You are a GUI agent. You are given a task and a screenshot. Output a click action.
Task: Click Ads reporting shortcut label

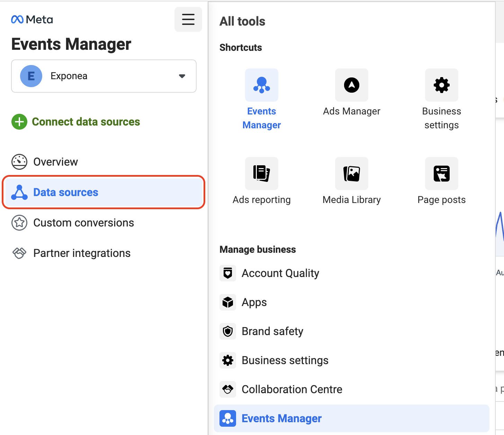pyautogui.click(x=262, y=200)
